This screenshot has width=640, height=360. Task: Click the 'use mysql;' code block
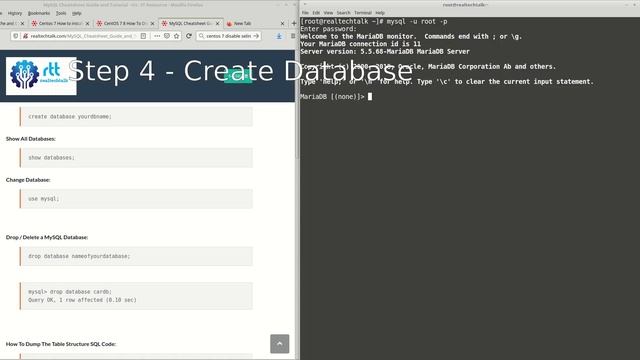[x=136, y=199]
